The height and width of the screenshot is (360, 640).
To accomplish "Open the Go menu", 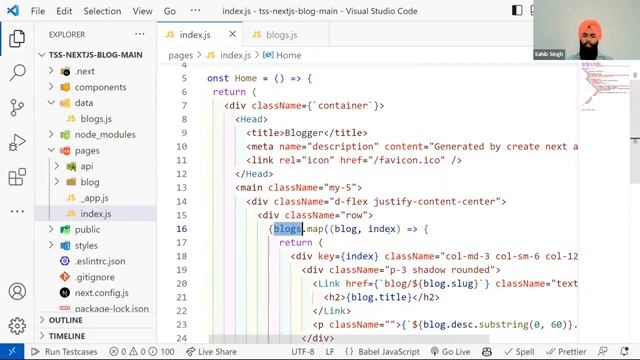I will coord(170,11).
